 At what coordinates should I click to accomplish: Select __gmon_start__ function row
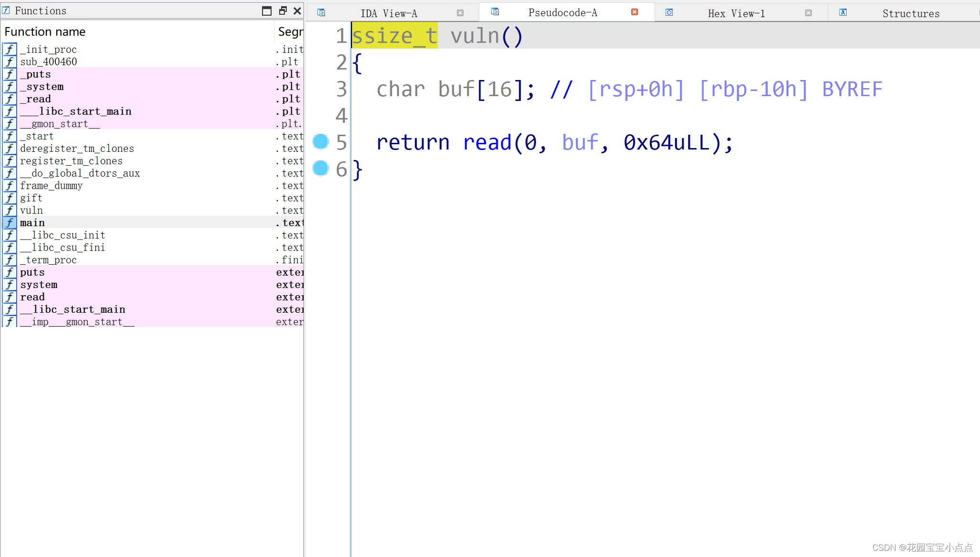[152, 124]
